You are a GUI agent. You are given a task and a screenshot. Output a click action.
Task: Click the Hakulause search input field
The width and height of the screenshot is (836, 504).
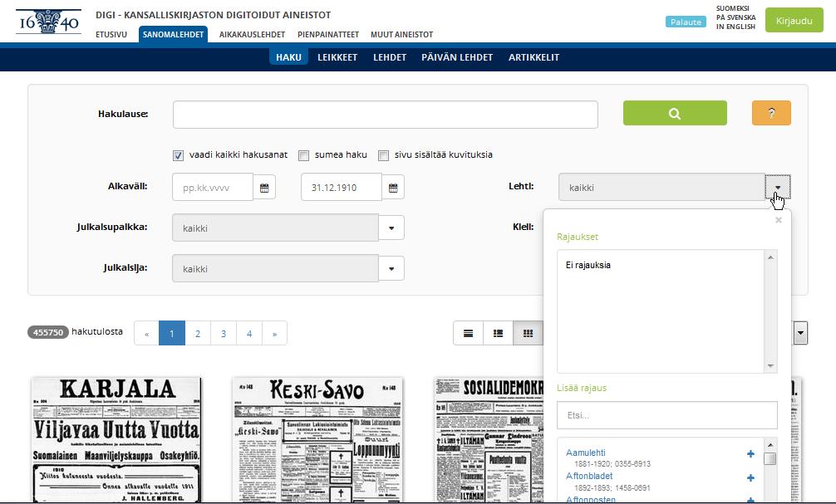click(x=386, y=115)
